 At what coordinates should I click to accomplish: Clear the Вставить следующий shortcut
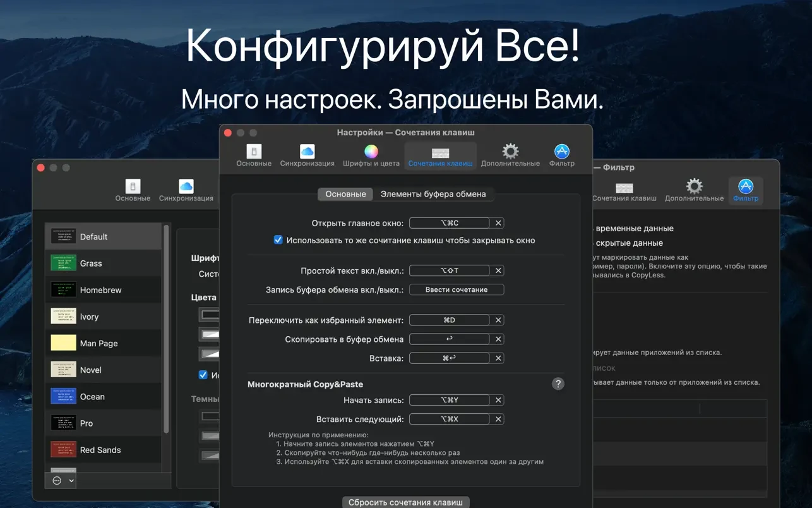click(498, 419)
